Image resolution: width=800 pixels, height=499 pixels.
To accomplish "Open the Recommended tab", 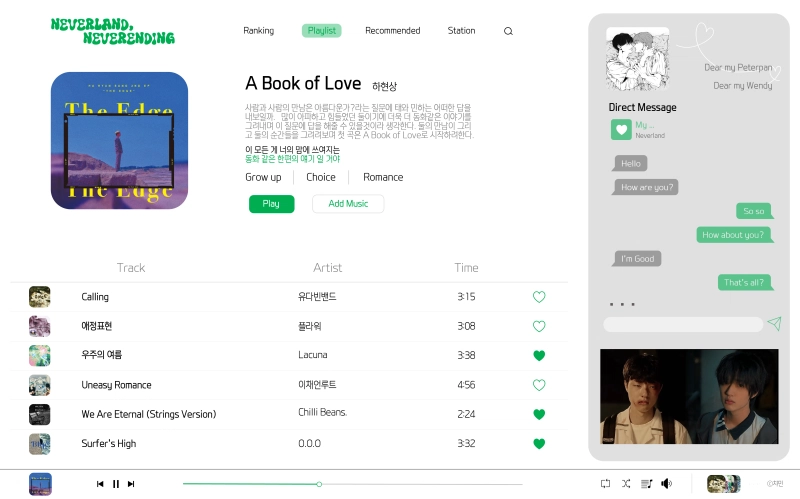I will (x=393, y=31).
